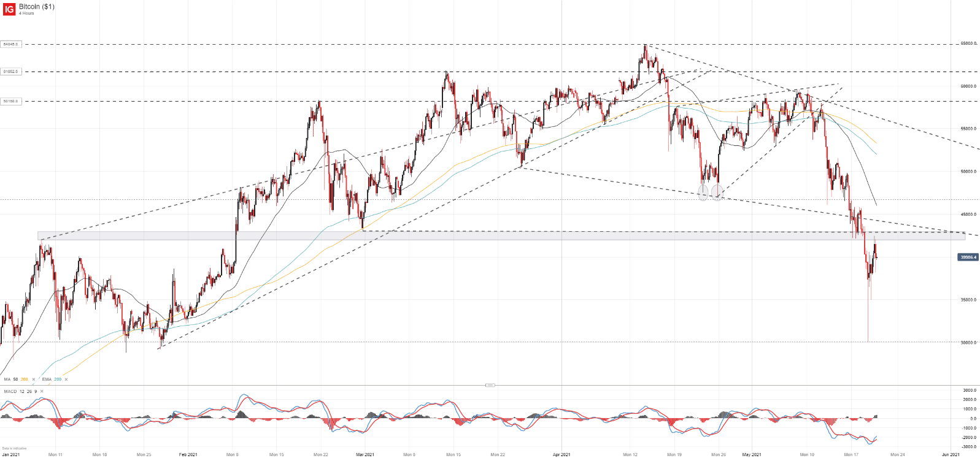Select the 61652.5 horizontal level label
980x458 pixels.
click(x=11, y=72)
